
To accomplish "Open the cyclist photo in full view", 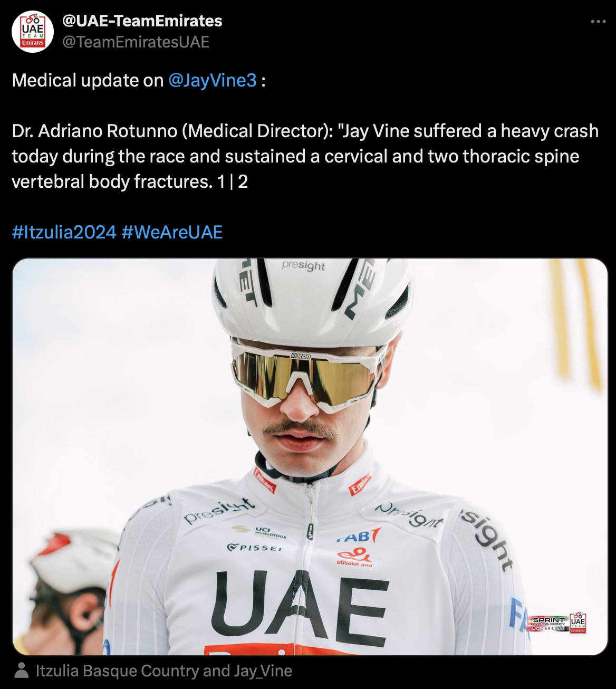I will pos(310,457).
